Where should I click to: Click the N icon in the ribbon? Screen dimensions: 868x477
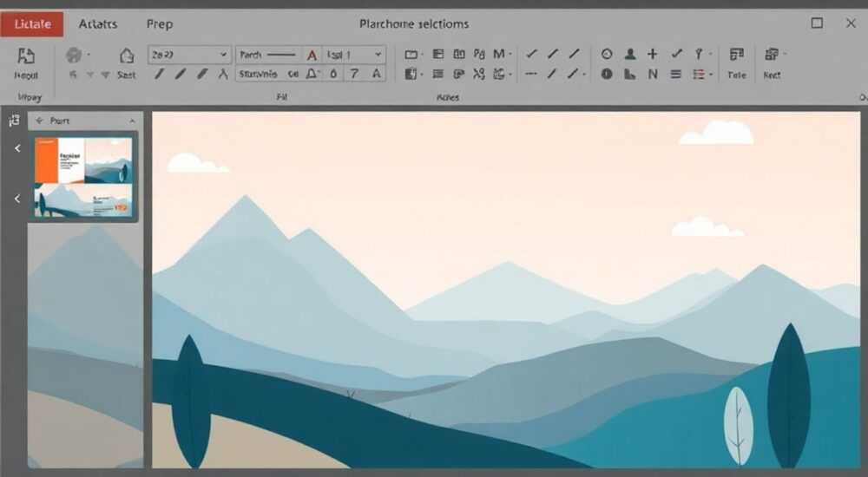point(653,74)
